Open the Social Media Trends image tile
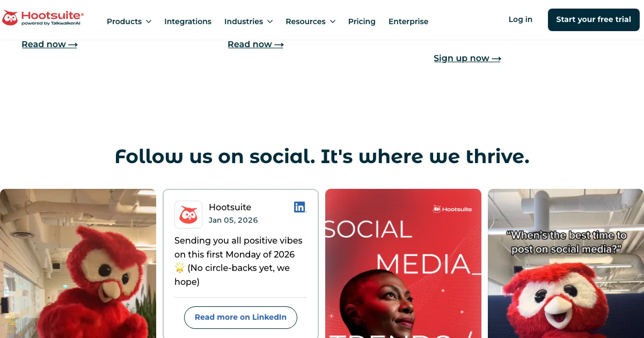The width and height of the screenshot is (644, 338). point(403,263)
